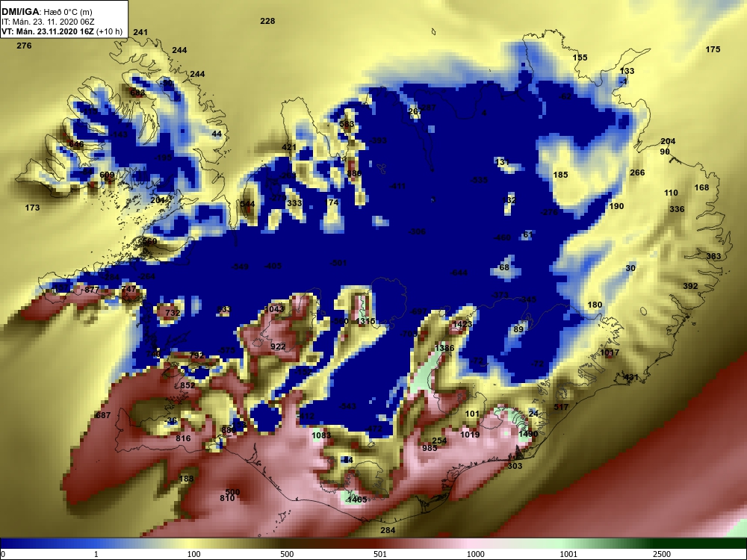Click the map value '266'
Image resolution: width=747 pixels, height=560 pixels.
point(637,173)
